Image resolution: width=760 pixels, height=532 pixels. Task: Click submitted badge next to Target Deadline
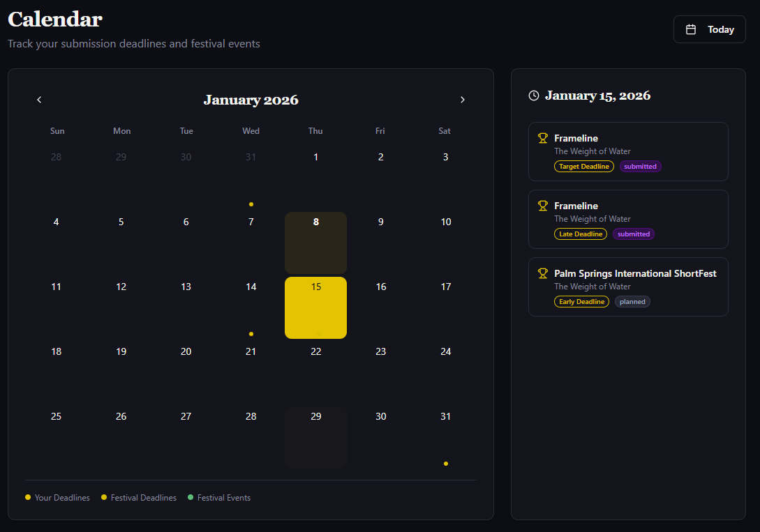tap(640, 166)
